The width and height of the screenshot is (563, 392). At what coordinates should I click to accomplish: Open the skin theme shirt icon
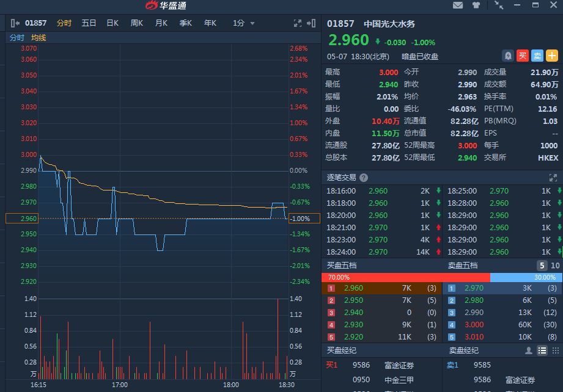pos(476,5)
